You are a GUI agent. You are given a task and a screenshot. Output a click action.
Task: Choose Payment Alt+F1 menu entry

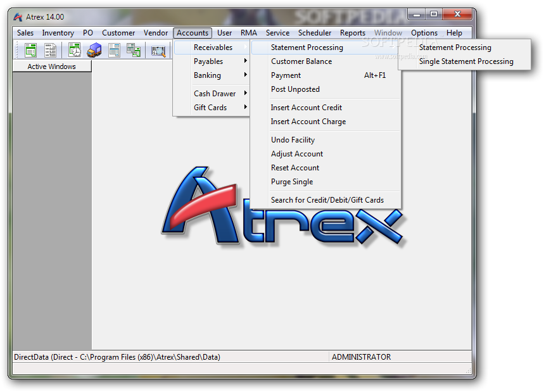point(326,75)
